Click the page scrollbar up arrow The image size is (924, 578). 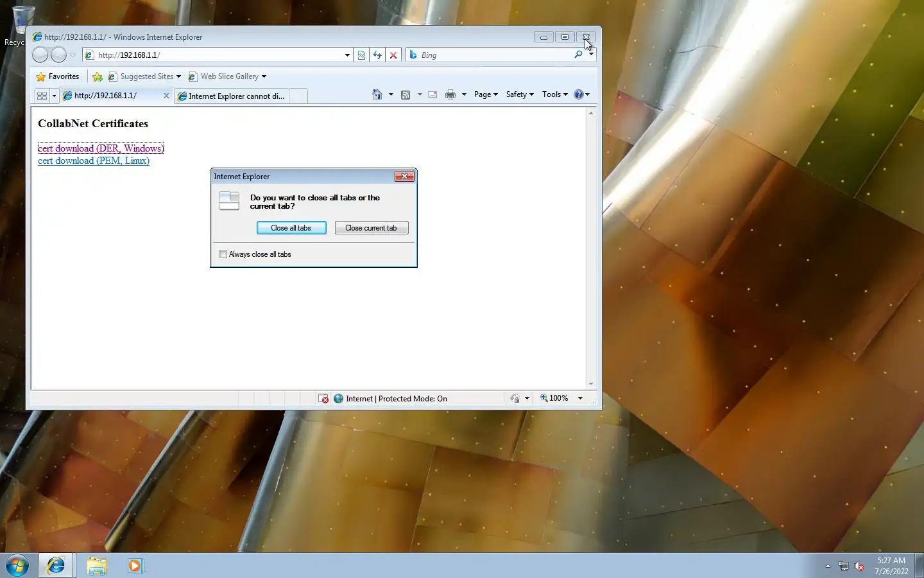tap(591, 113)
